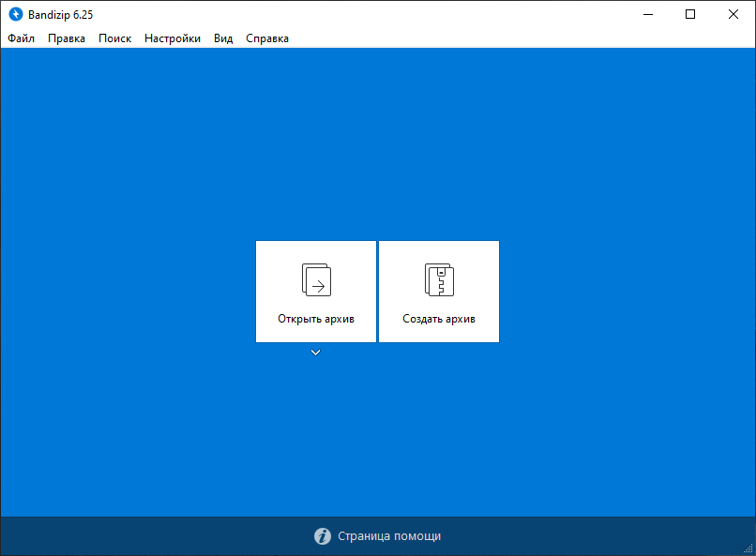Open the Поиск menu
The height and width of the screenshot is (556, 756).
pos(114,38)
